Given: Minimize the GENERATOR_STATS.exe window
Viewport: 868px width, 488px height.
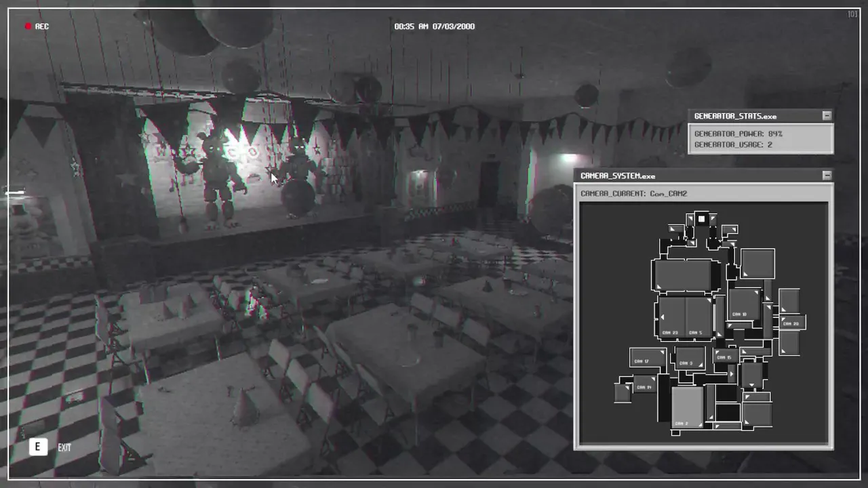Looking at the screenshot, I should 826,116.
